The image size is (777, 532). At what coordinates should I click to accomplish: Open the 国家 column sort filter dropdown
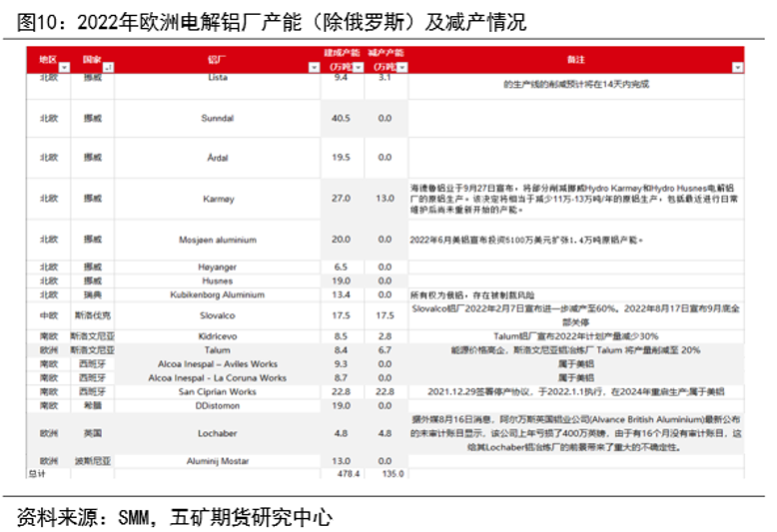click(x=109, y=67)
